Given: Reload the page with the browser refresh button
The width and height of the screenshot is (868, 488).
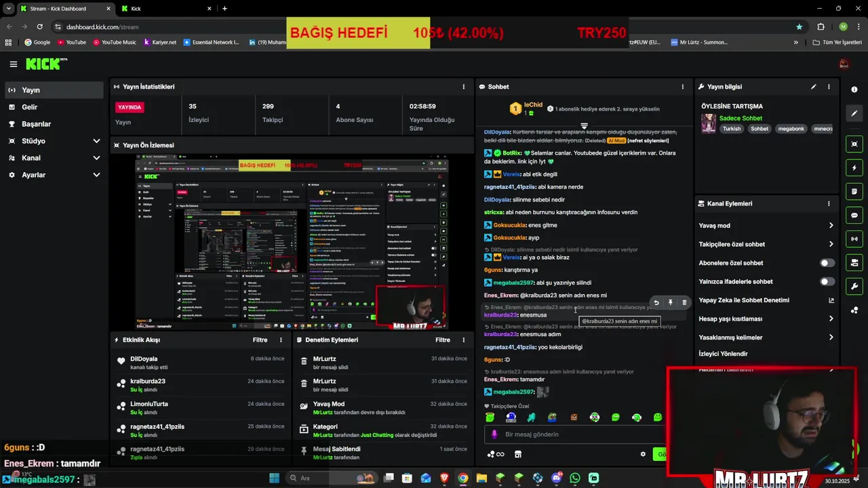Looking at the screenshot, I should (x=39, y=26).
